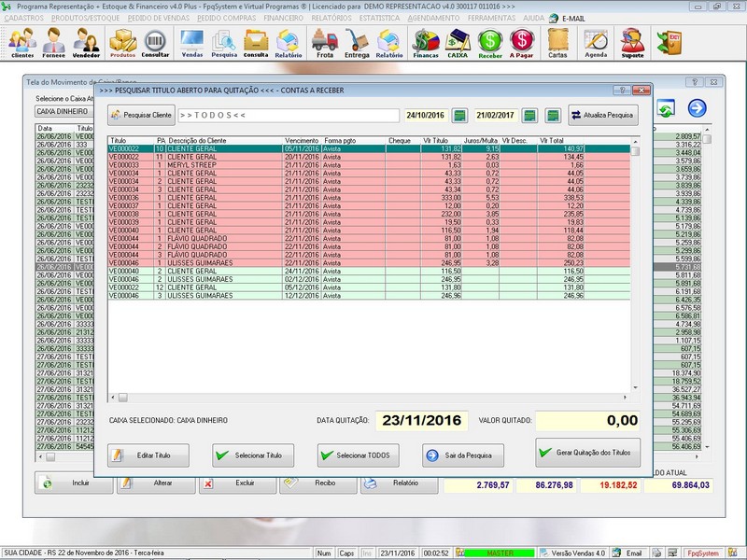Screen dimensions: 747x560
Task: Select row VE000036 with value 333,00
Action: coord(369,198)
